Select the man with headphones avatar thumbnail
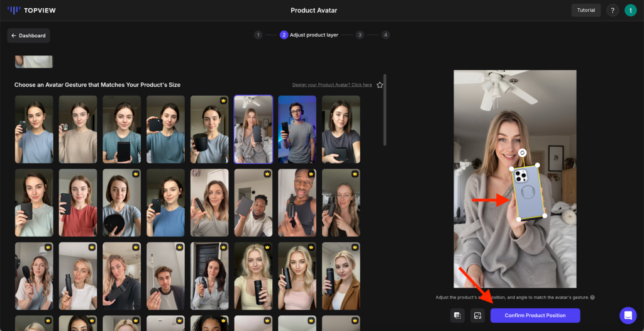Image resolution: width=644 pixels, height=331 pixels. (x=297, y=130)
